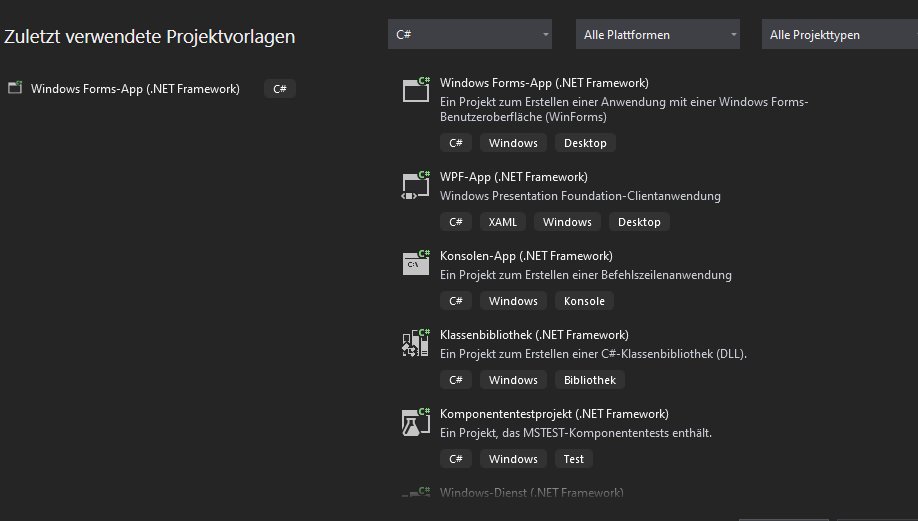
Task: Click the recent template's Windows Forms icon
Action: (15, 88)
